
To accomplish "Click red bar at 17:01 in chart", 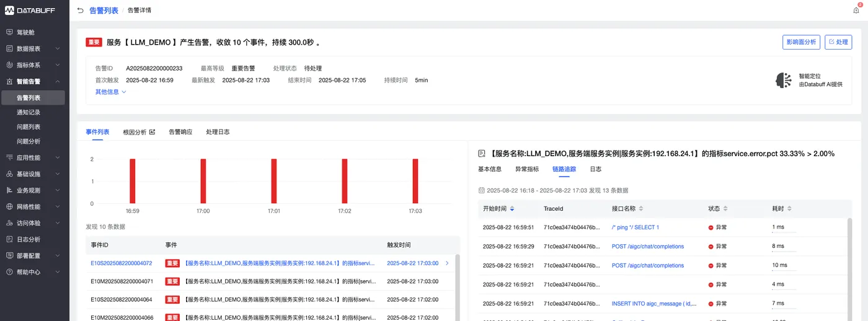I will [x=274, y=181].
